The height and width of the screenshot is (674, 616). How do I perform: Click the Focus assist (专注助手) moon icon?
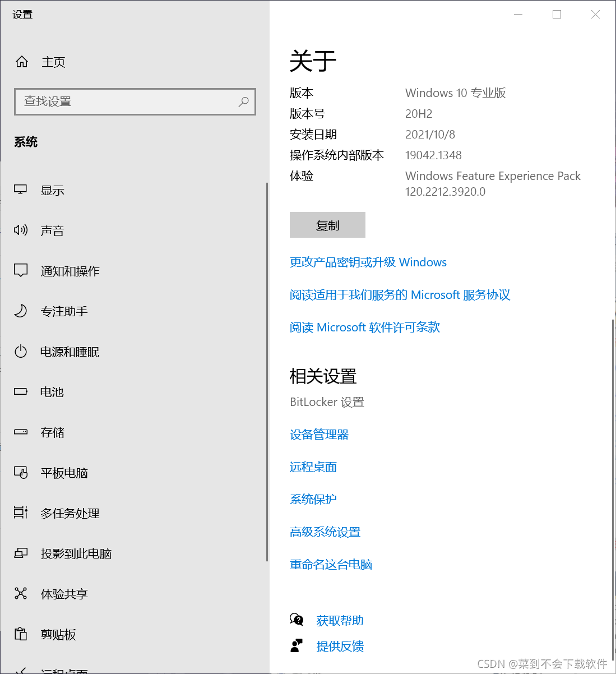point(21,311)
